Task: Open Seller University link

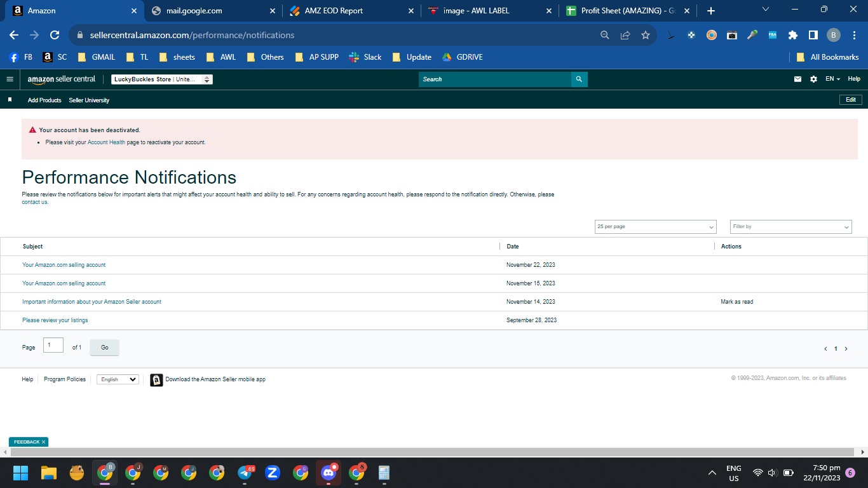Action: coord(89,100)
